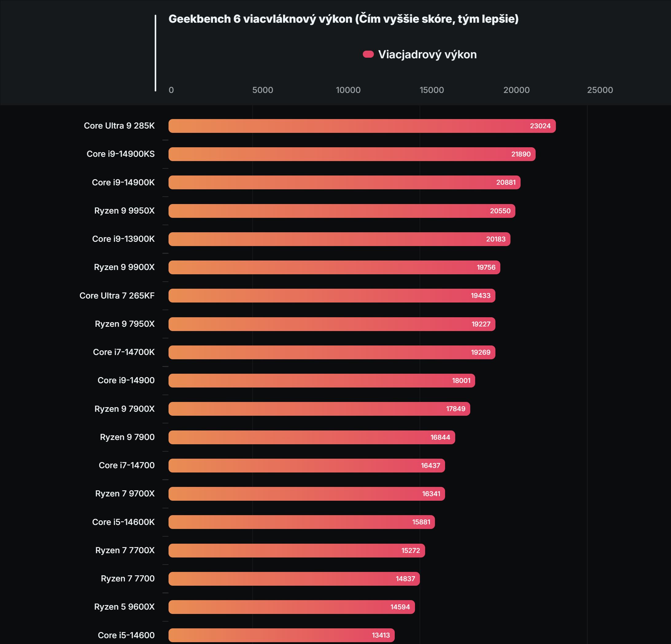This screenshot has height=644, width=671.
Task: Click the 19756 score on the Ryzen 9 9900X bar
Action: click(486, 267)
